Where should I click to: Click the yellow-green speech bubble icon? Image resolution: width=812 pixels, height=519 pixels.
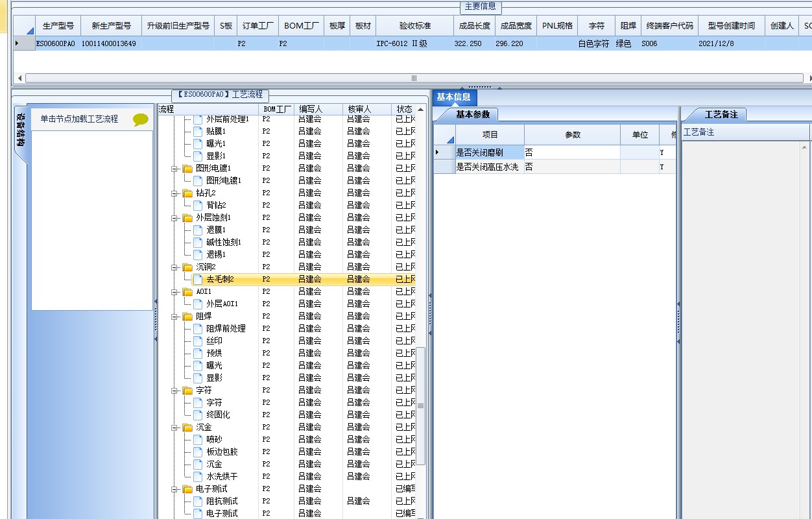(x=141, y=119)
